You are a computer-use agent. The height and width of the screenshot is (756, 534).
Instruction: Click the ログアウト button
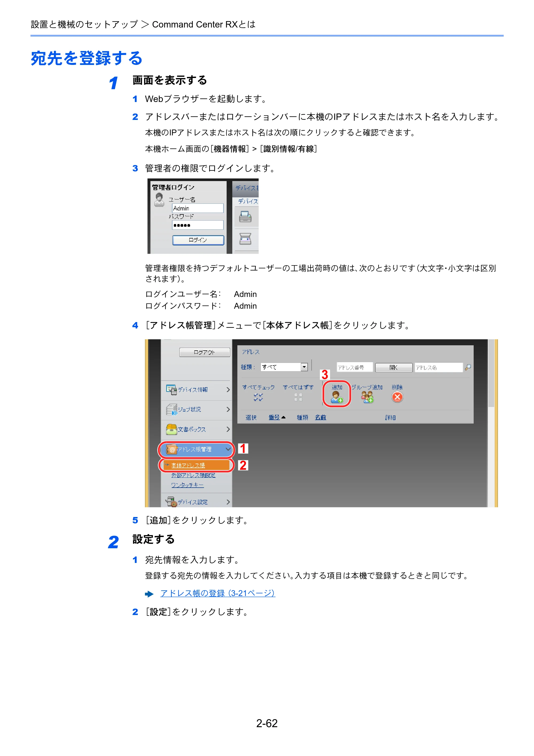tap(205, 352)
